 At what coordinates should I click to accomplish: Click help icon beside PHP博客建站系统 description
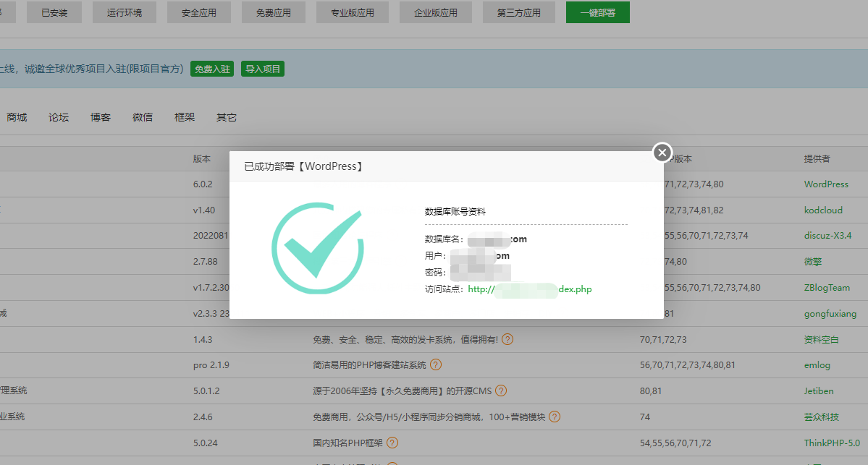click(436, 365)
